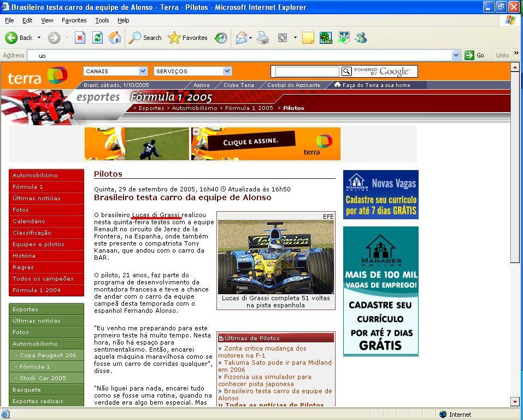This screenshot has height=420, width=523.
Task: Open the Edit button dropdown arrow
Action: (x=295, y=38)
